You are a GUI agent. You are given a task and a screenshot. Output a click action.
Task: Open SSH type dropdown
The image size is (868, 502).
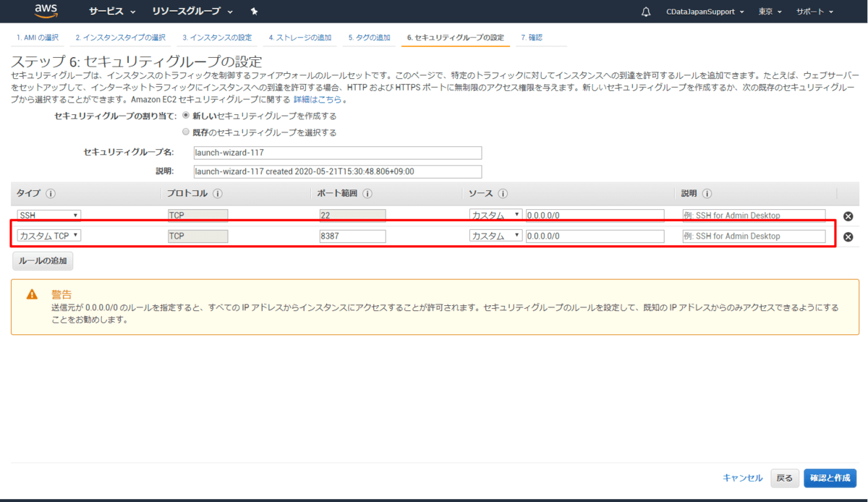pyautogui.click(x=49, y=216)
